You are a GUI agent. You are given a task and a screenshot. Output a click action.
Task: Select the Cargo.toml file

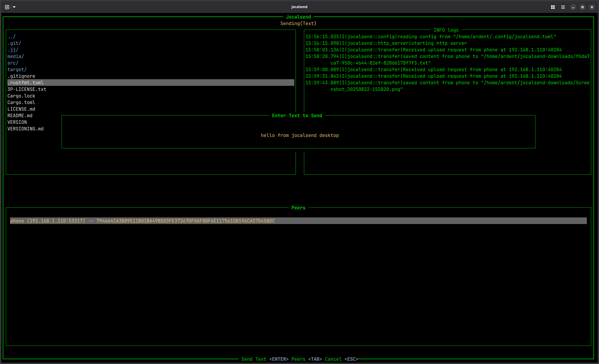coord(21,103)
